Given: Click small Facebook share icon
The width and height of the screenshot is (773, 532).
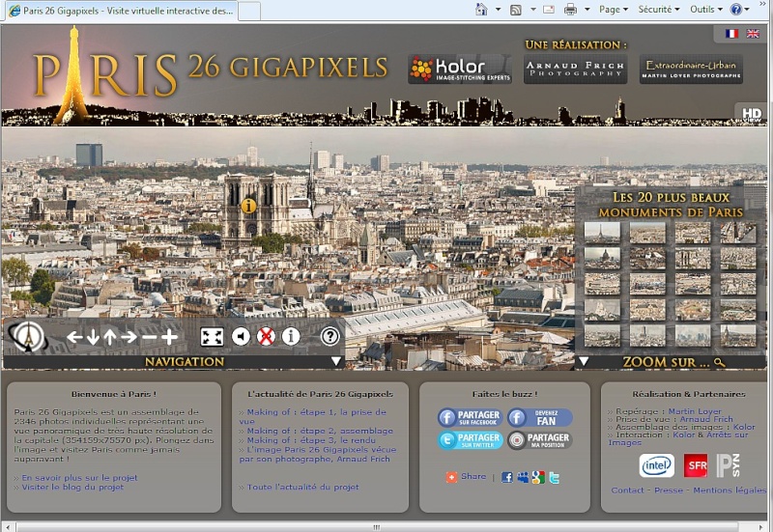Looking at the screenshot, I should (506, 477).
